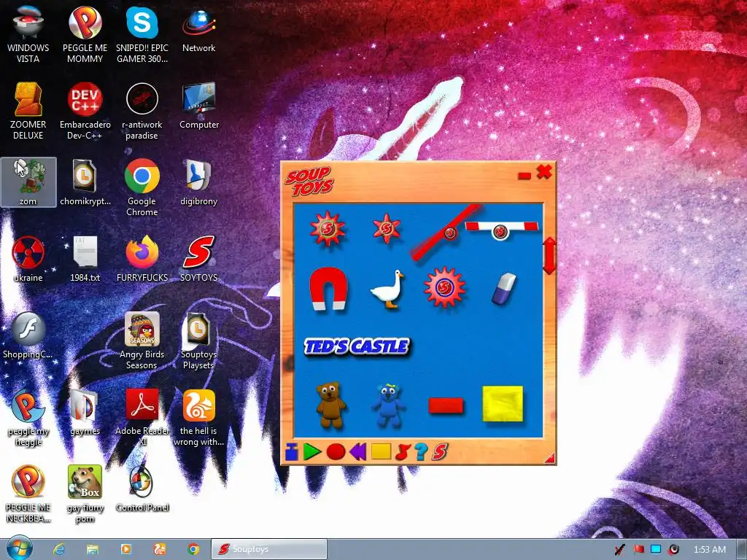
Task: Select the yellow square block toy
Action: pyautogui.click(x=503, y=404)
